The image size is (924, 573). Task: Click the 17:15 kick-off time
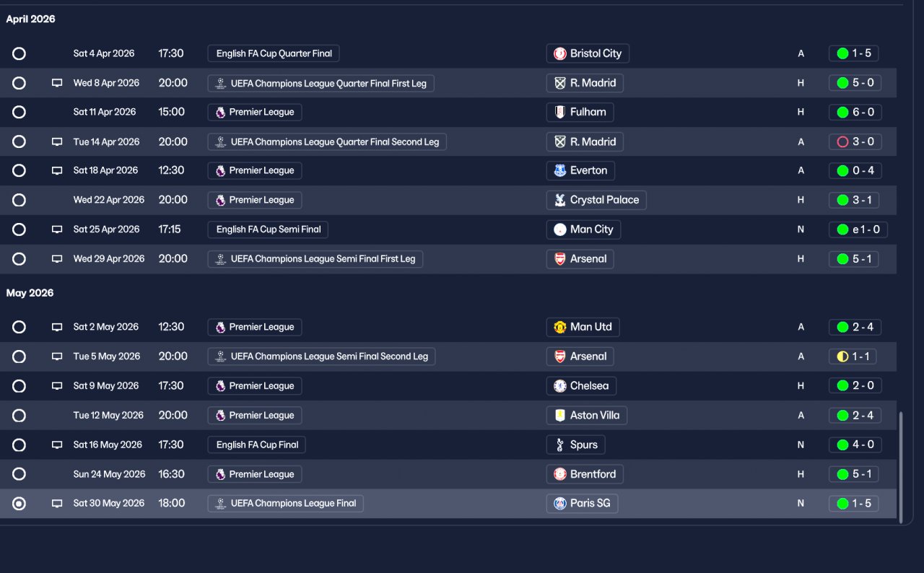coord(170,229)
